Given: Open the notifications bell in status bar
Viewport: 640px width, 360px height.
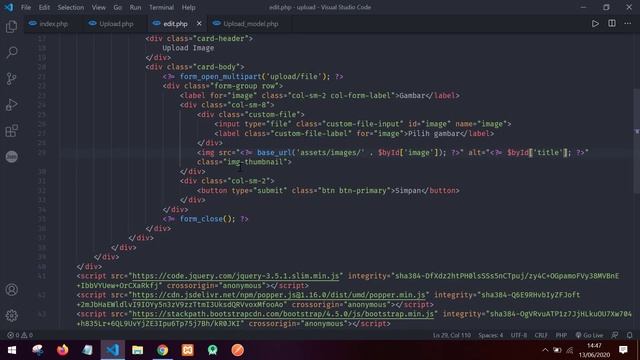Looking at the screenshot, I should pos(629,335).
